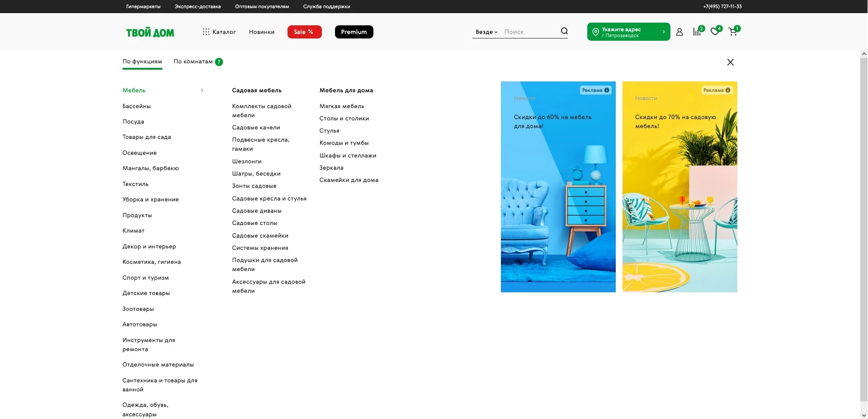Switch to the По комнатам tab

(193, 62)
